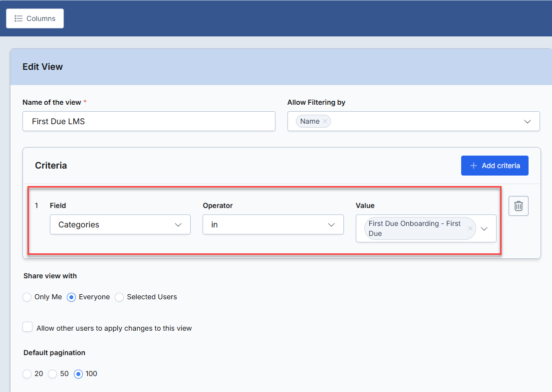Open the Columns button

35,18
